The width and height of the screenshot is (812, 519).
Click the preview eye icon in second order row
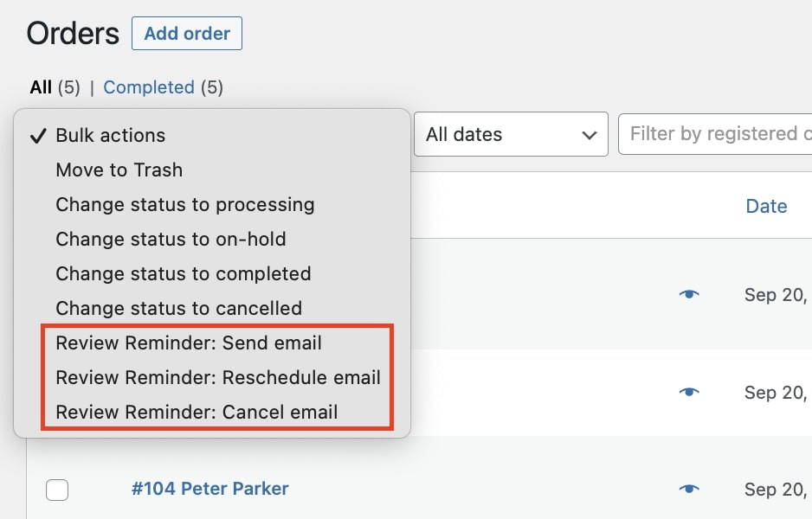click(x=689, y=392)
